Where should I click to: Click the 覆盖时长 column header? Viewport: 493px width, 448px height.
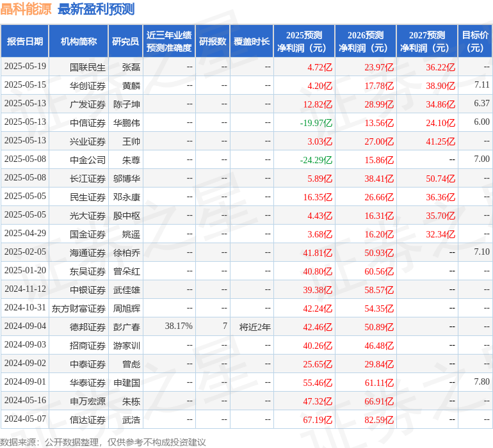click(252, 41)
